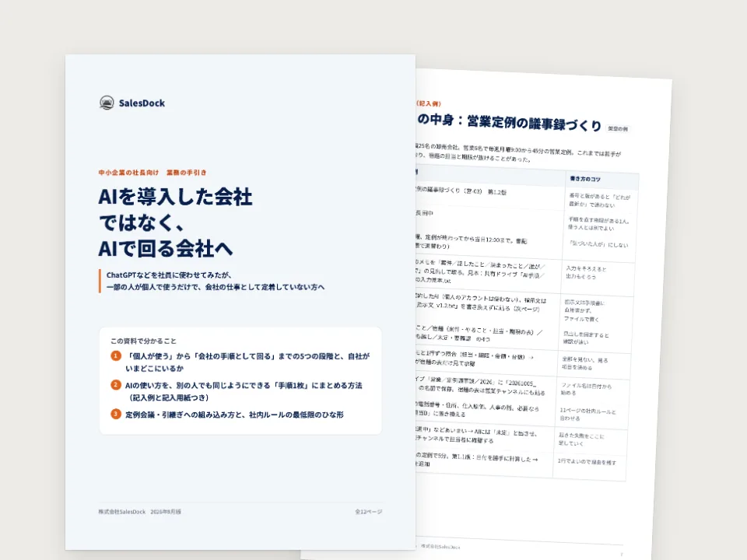Click tip cell ファイル名は日付から始める
747x560 pixels.
pos(587,389)
